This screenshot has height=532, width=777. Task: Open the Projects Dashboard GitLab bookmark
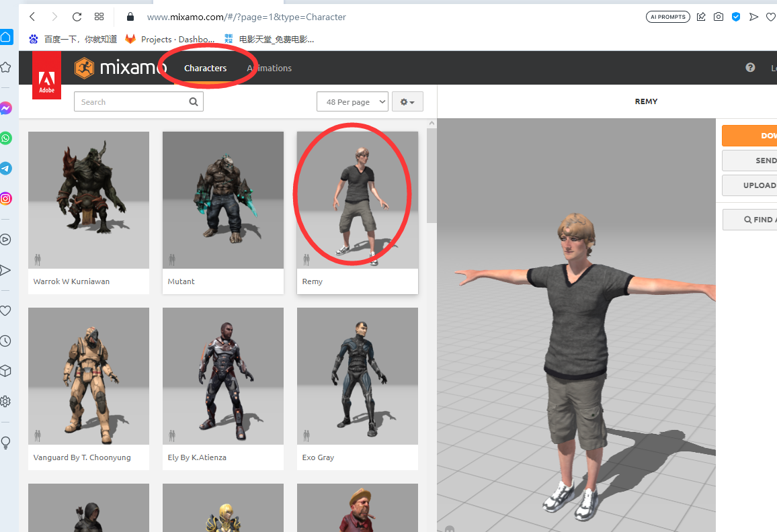169,39
